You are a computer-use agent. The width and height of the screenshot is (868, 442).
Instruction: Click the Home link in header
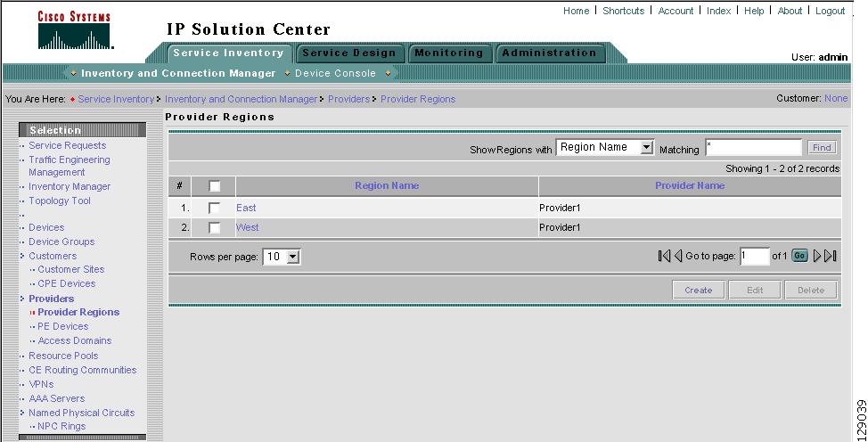577,11
